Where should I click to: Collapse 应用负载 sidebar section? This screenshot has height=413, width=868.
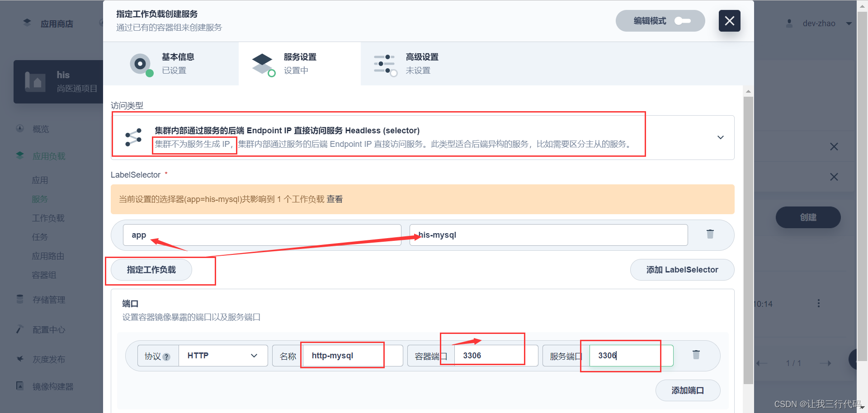coord(49,156)
